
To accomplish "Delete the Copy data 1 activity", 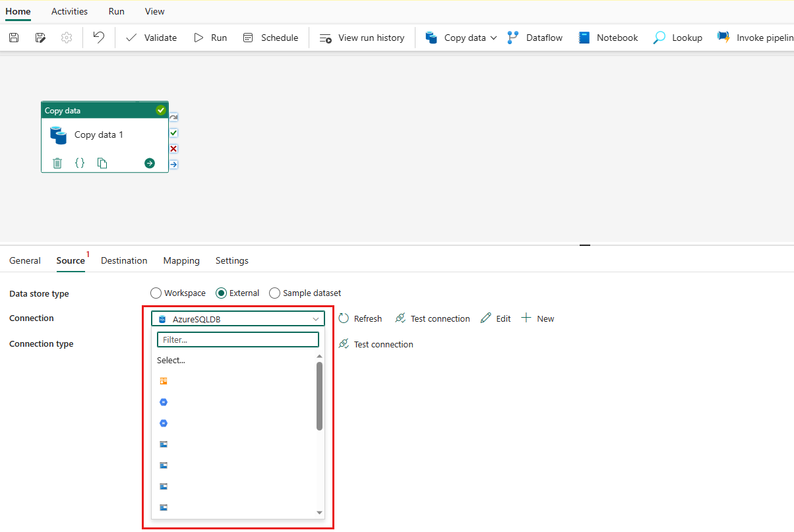I will coord(57,163).
